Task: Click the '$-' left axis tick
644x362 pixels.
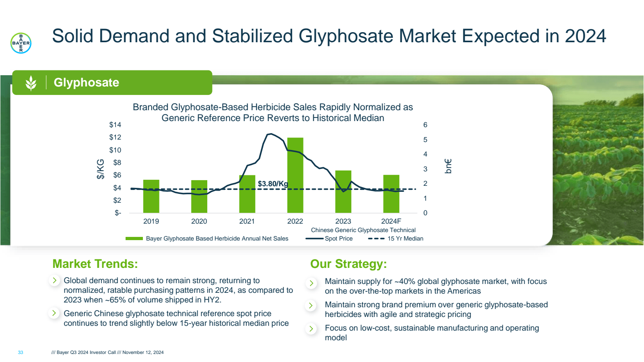Action: 118,213
